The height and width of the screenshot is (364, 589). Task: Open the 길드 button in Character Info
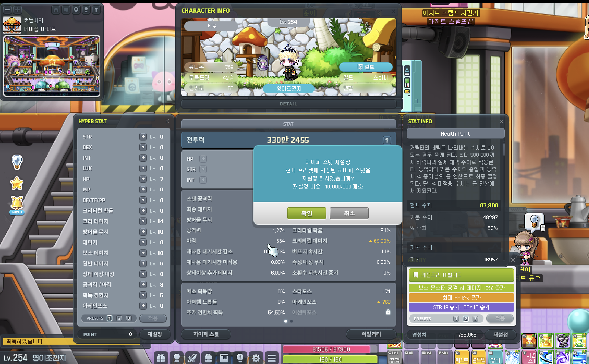click(366, 67)
